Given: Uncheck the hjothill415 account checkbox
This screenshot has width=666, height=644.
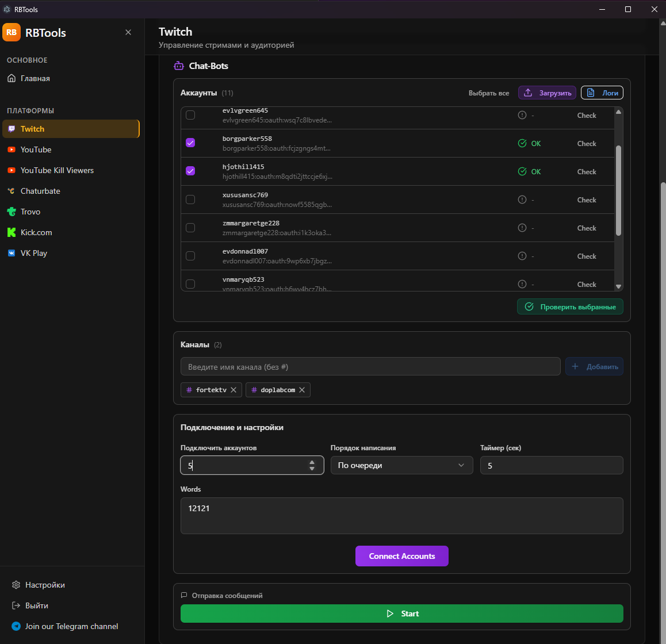Looking at the screenshot, I should 190,171.
